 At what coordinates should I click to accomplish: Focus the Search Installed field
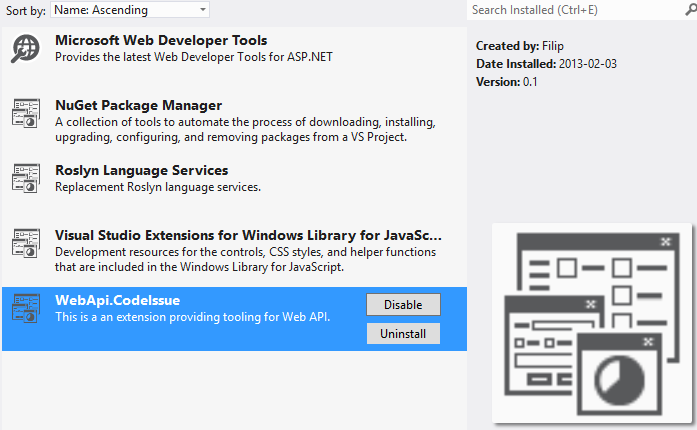[576, 10]
